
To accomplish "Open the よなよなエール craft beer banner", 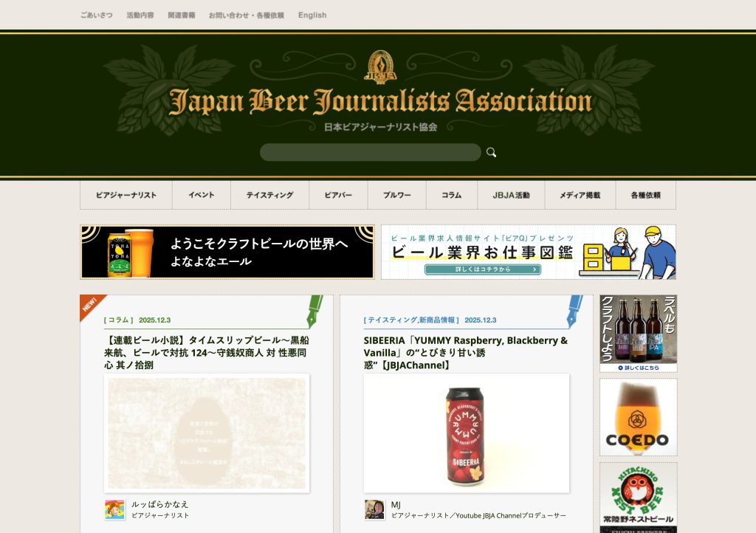I will click(x=226, y=252).
